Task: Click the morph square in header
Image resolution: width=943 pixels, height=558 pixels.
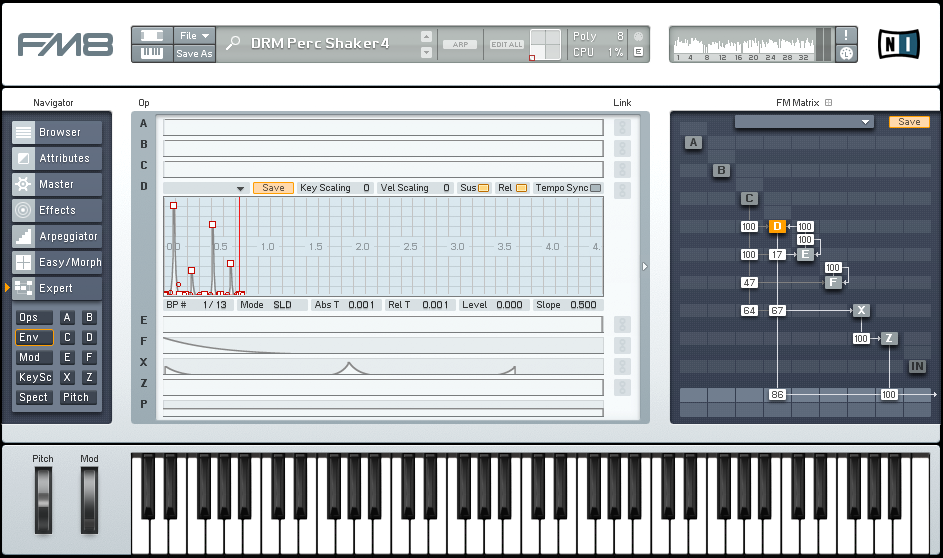Action: pos(545,44)
